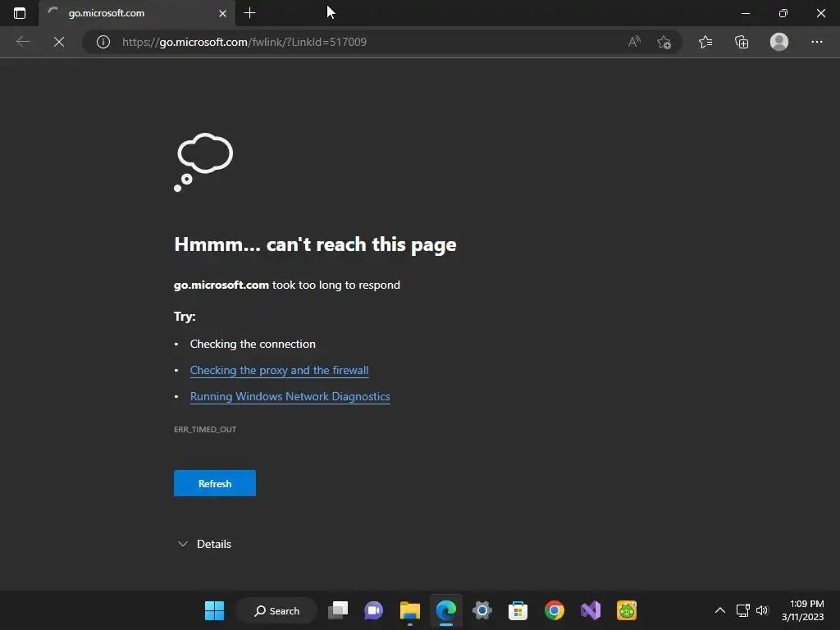The image size is (840, 630).
Task: Open the Favorites list icon
Action: [x=705, y=42]
